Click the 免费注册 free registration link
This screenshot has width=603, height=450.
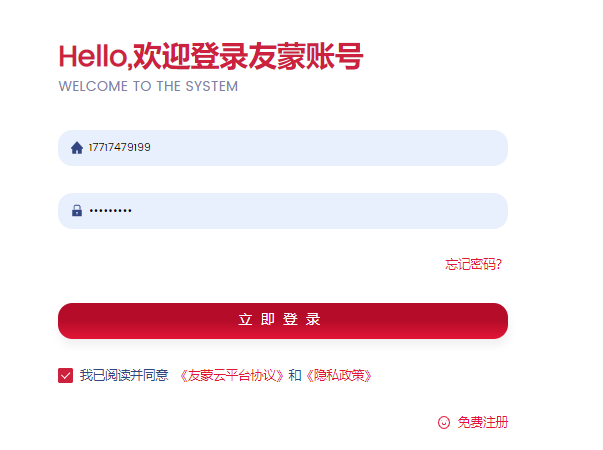(483, 422)
